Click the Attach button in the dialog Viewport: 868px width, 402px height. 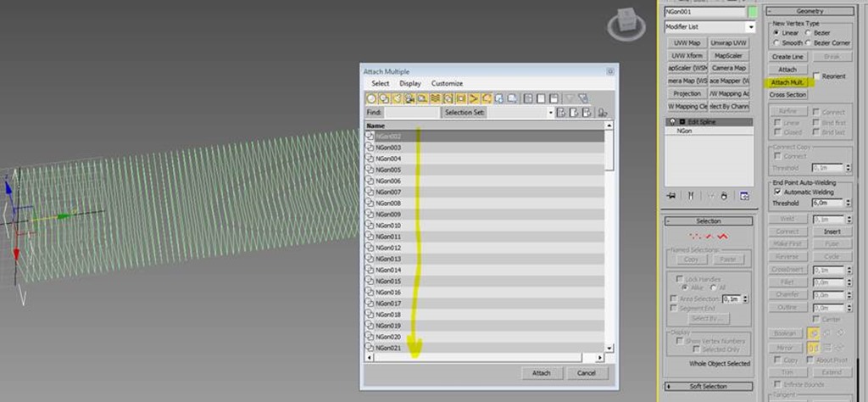(541, 373)
